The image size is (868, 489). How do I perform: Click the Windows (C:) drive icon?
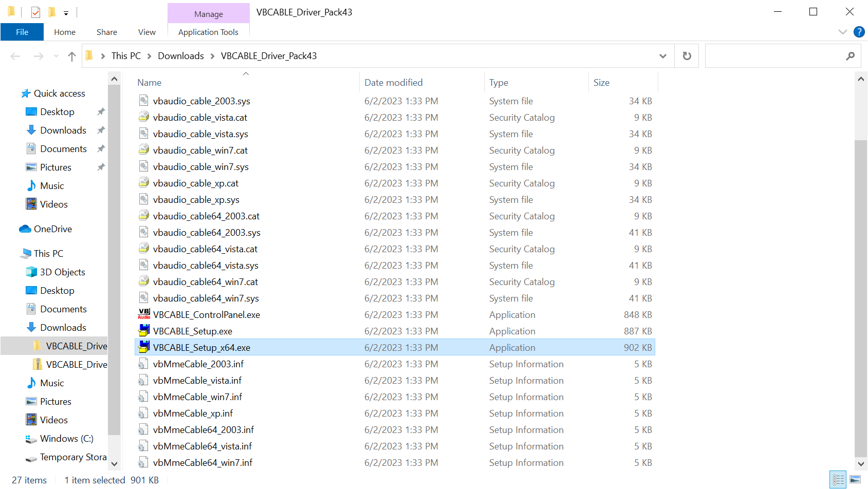point(31,439)
